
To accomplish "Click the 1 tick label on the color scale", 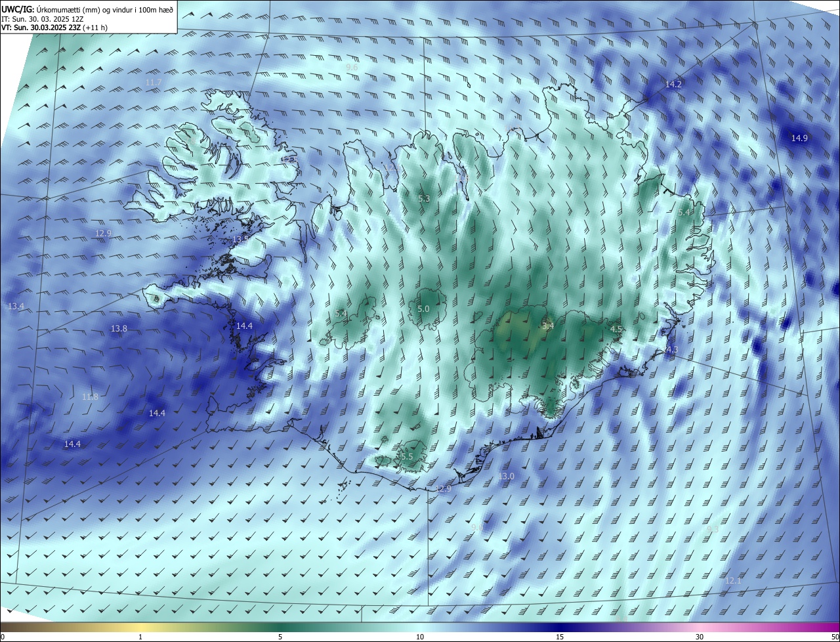I will point(140,637).
